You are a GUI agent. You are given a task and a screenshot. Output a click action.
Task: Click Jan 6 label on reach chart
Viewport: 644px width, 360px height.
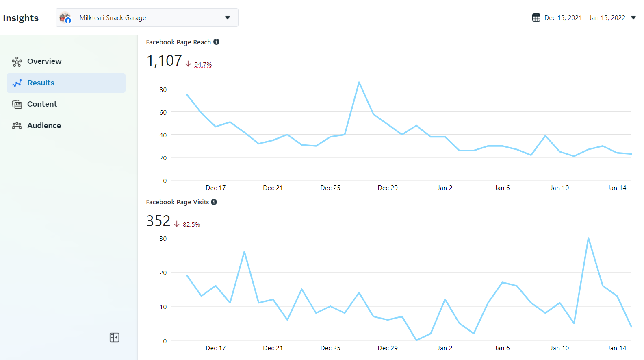click(502, 188)
